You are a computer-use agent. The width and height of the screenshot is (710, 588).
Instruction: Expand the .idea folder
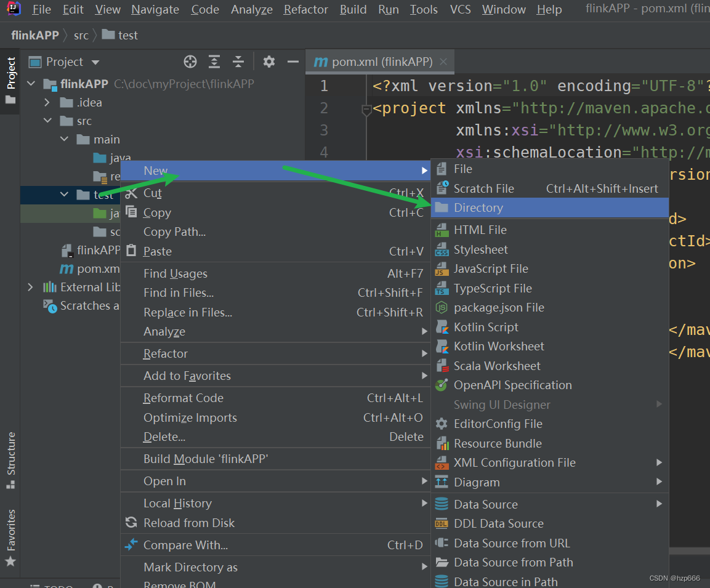[x=47, y=103]
